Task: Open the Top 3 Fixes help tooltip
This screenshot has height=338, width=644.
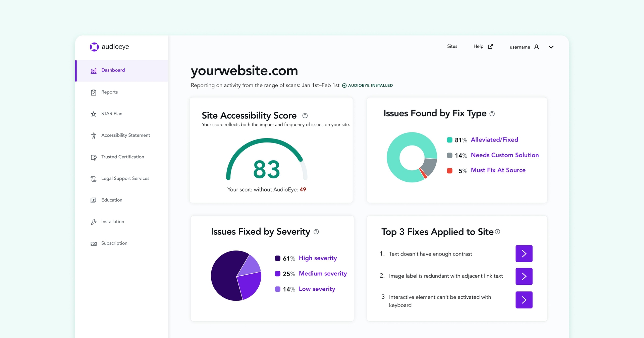Action: click(498, 231)
